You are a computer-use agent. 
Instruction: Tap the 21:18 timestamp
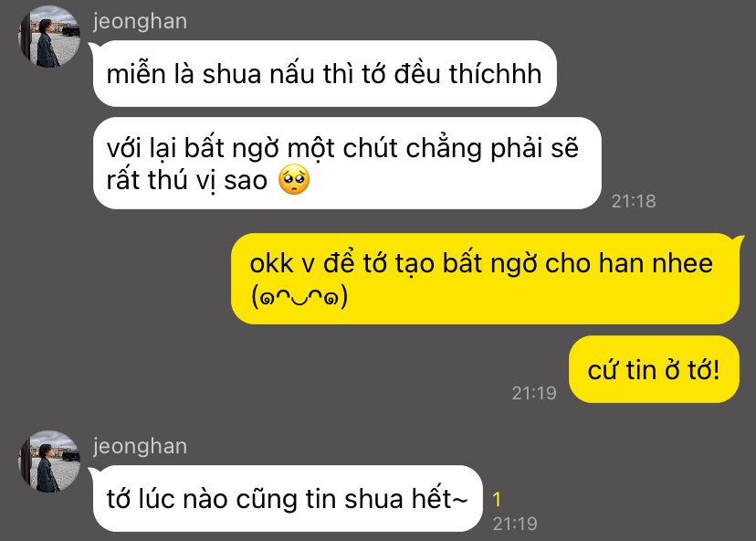click(x=634, y=201)
